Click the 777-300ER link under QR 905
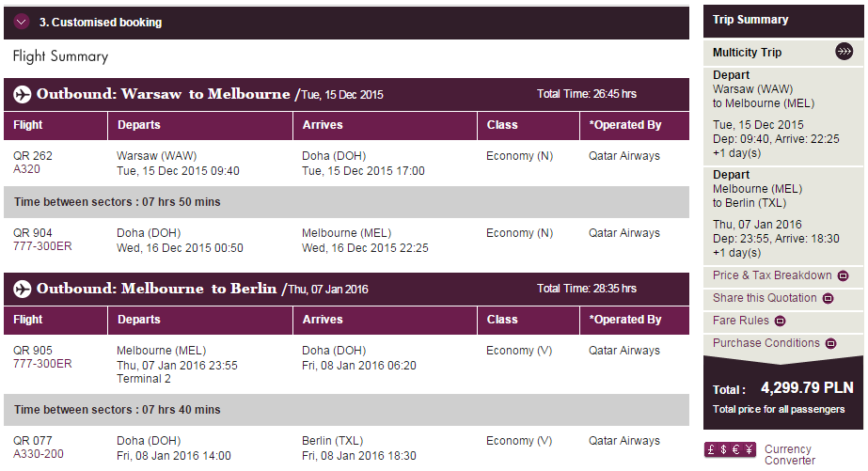Viewport: 868px width, 471px height. coord(42,364)
